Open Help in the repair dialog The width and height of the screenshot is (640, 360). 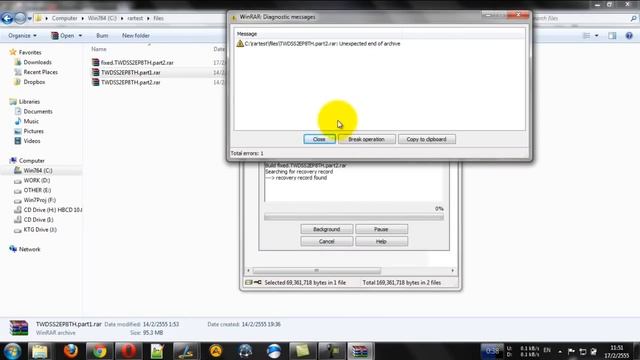[x=381, y=242]
